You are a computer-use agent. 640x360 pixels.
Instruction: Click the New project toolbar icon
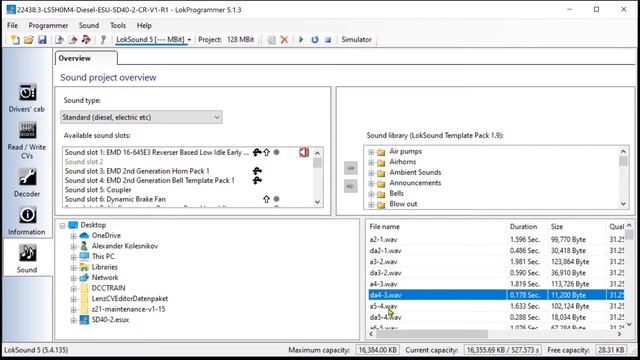[x=15, y=40]
